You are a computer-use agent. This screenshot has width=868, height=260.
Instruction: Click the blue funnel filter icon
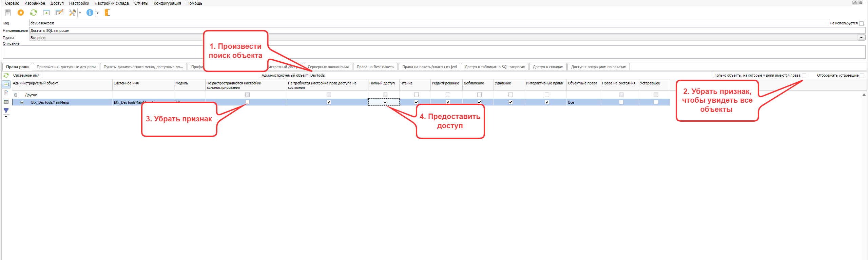(x=6, y=111)
